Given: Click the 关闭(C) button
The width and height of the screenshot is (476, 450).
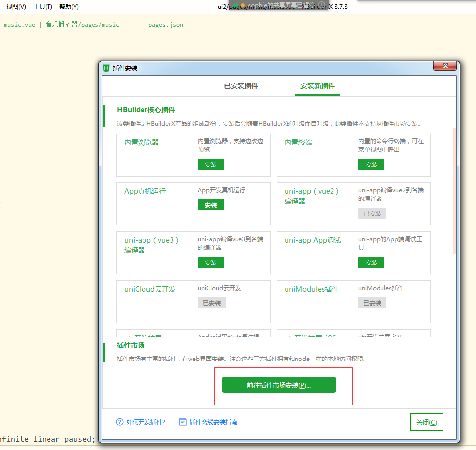Looking at the screenshot, I should 427,422.
